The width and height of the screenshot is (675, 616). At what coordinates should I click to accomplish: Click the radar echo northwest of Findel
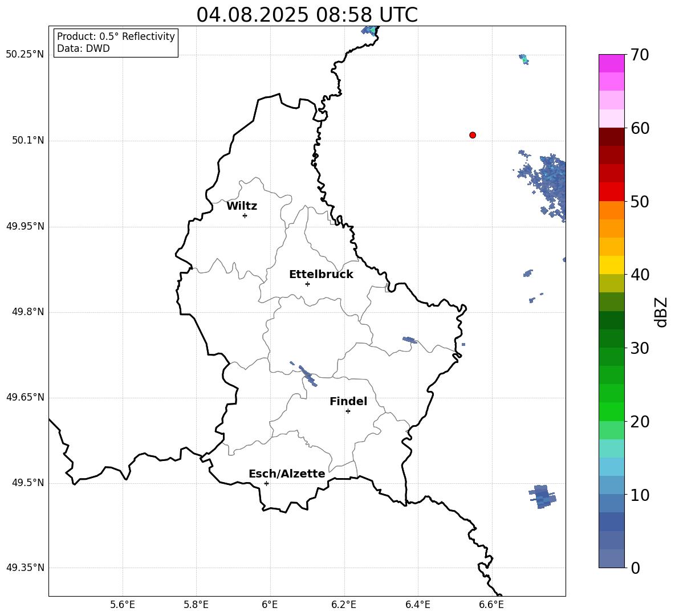coord(307,376)
